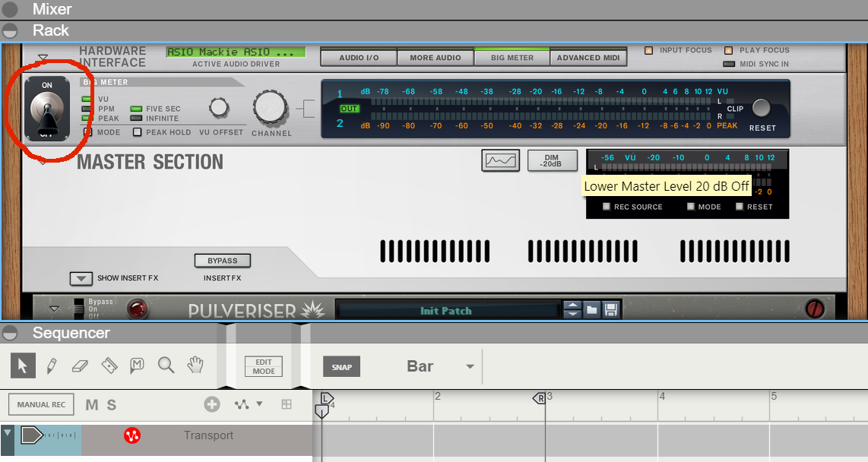Select the Hand tool for scrolling

195,365
